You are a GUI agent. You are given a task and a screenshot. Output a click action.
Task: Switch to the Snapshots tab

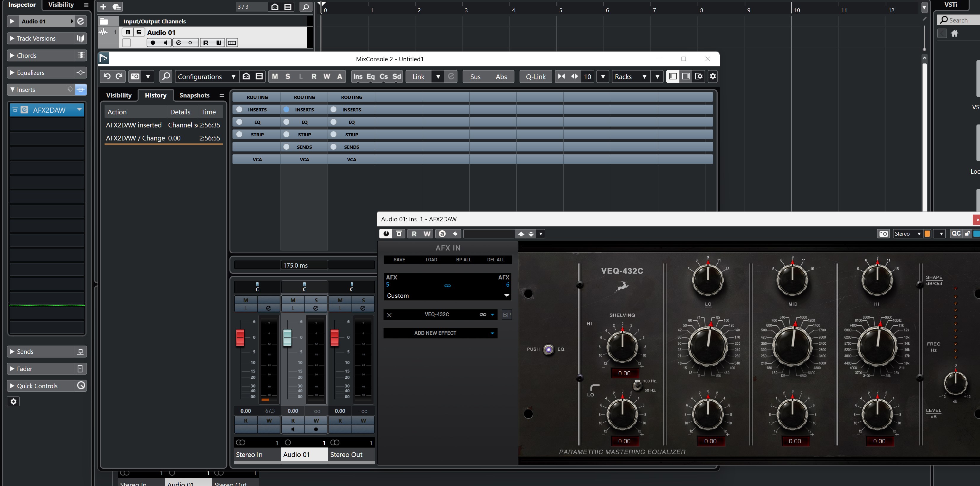pos(194,95)
